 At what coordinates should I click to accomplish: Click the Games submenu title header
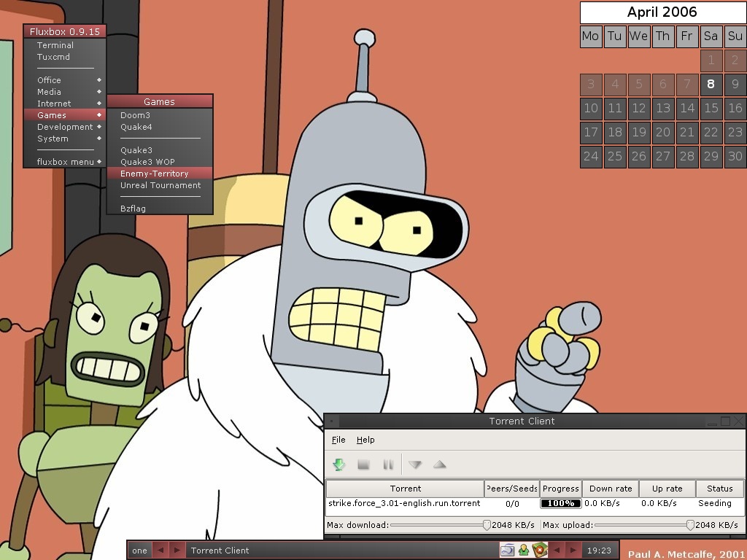tap(160, 101)
